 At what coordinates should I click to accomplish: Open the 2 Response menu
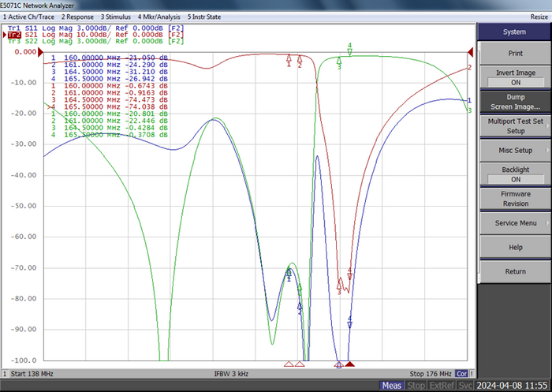(x=77, y=16)
